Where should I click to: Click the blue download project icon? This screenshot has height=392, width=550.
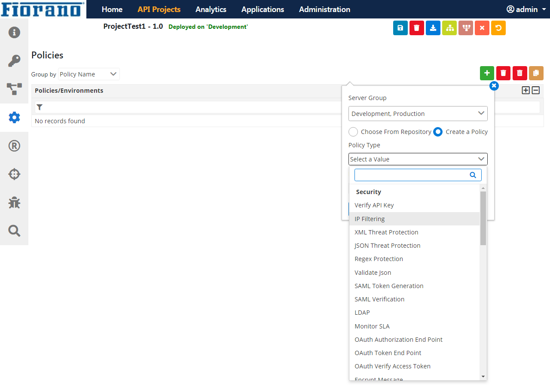(x=433, y=28)
